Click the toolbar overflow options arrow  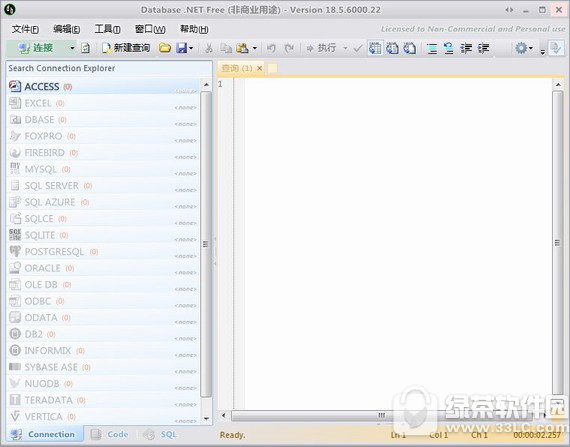point(542,51)
